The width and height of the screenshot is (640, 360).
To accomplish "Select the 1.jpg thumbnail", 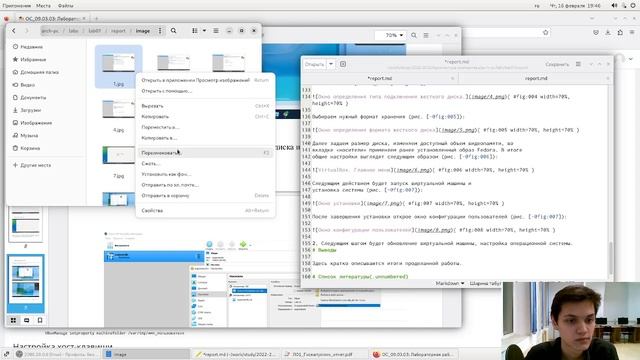I will pyautogui.click(x=118, y=66).
